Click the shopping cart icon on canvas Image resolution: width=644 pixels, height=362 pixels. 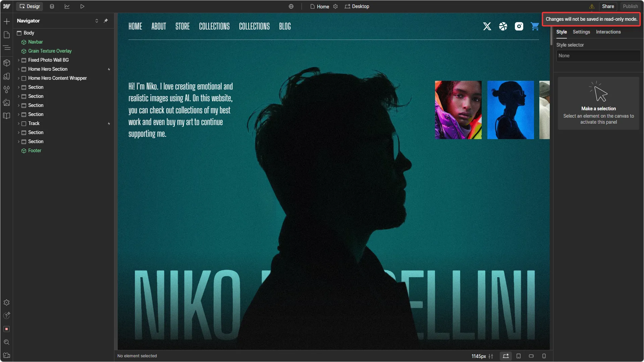click(x=535, y=26)
